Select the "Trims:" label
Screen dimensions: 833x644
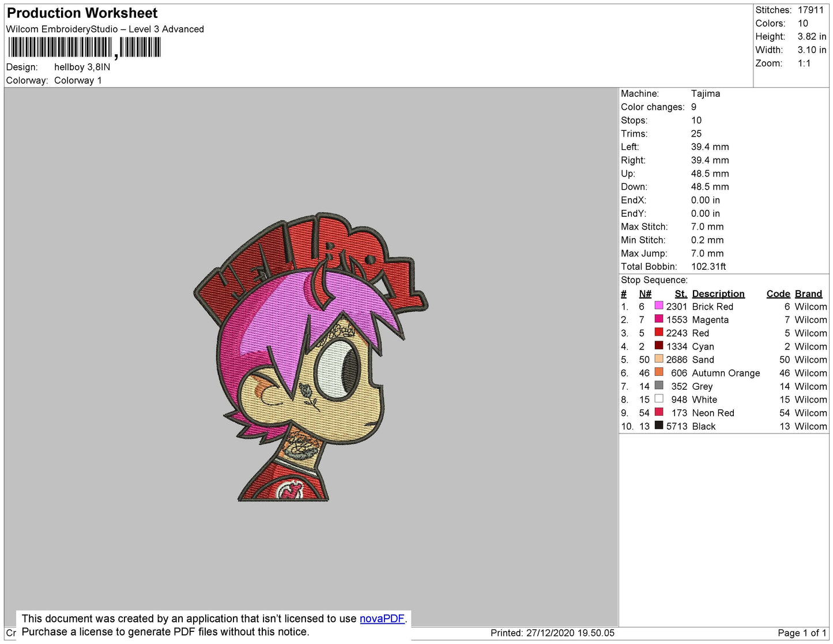coord(634,134)
